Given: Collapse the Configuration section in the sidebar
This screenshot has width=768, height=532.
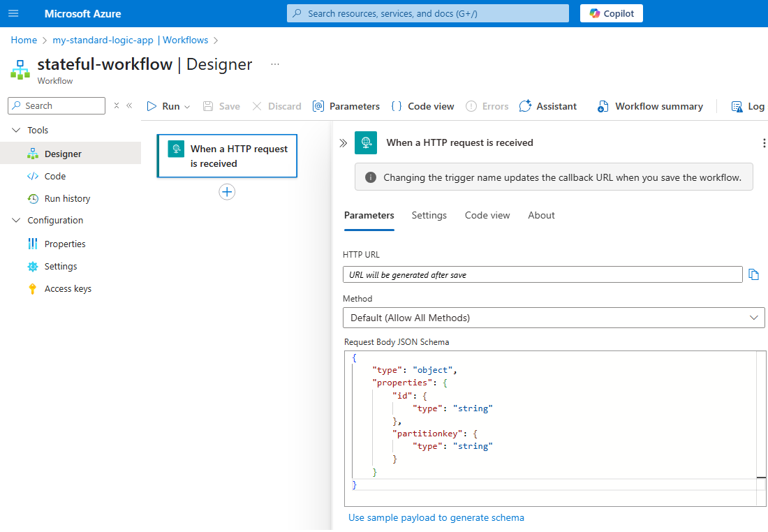Looking at the screenshot, I should pyautogui.click(x=17, y=220).
